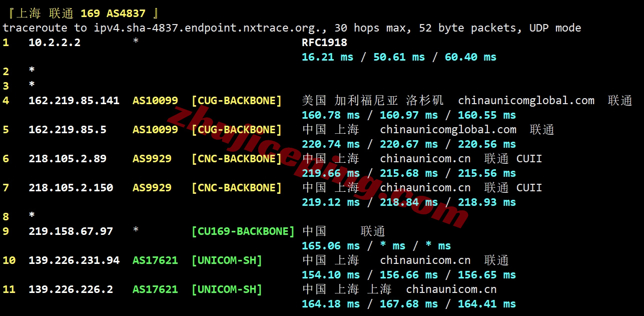Click IP address 139.226.226.2

pos(68,289)
